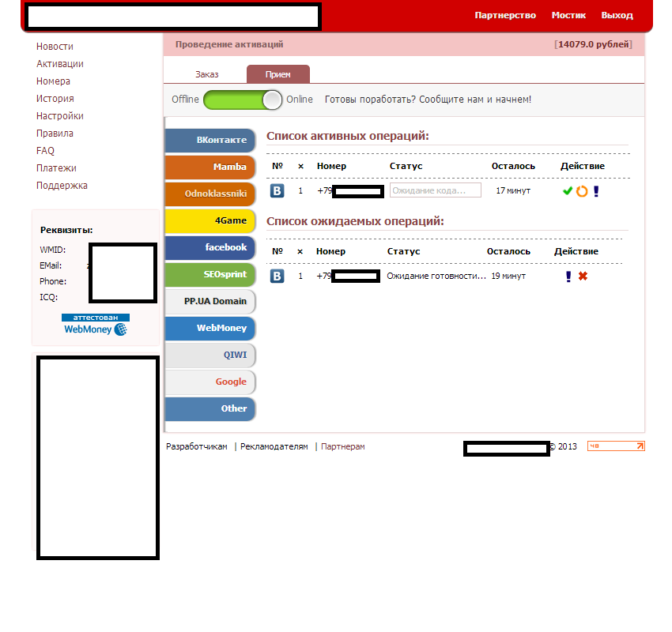Click Мостик in the top header
The width and height of the screenshot is (672, 632).
tap(568, 16)
